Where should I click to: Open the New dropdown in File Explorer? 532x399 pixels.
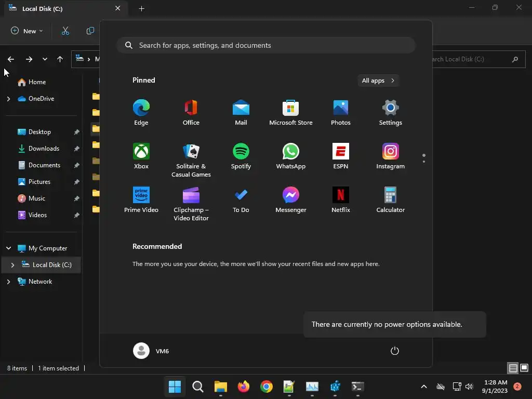click(27, 31)
